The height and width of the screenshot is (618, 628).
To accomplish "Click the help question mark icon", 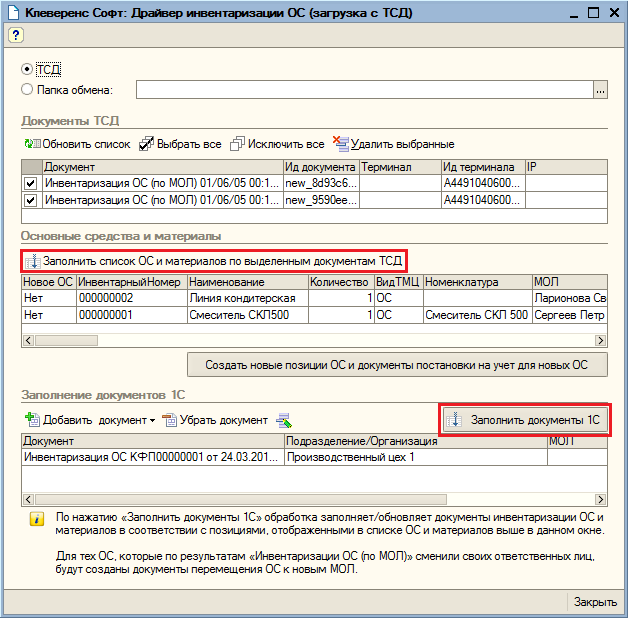I will (16, 34).
